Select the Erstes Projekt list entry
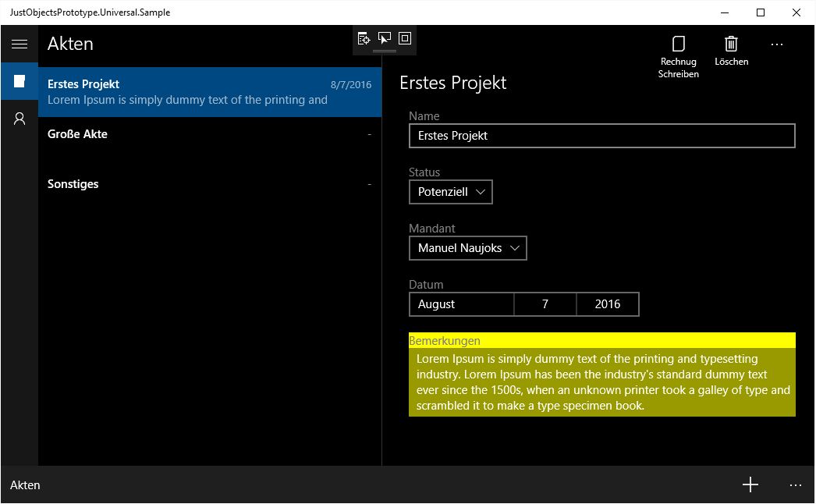 click(209, 92)
